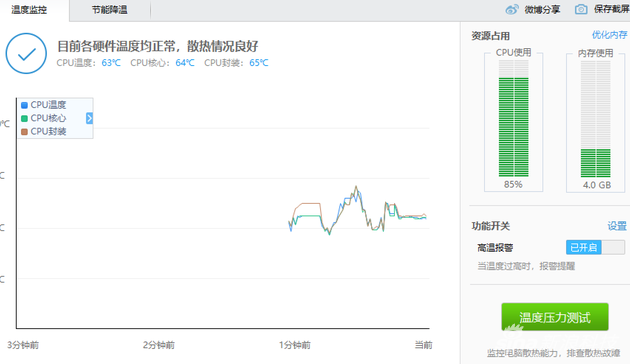Switch to the 温度监控 tab

pos(29,10)
